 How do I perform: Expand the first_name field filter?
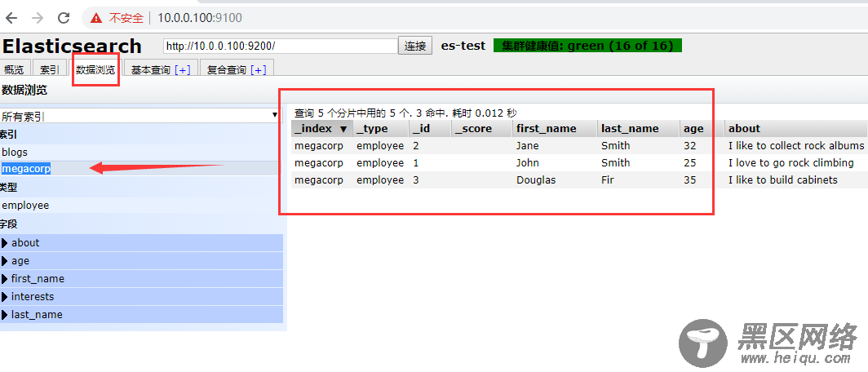click(142, 278)
